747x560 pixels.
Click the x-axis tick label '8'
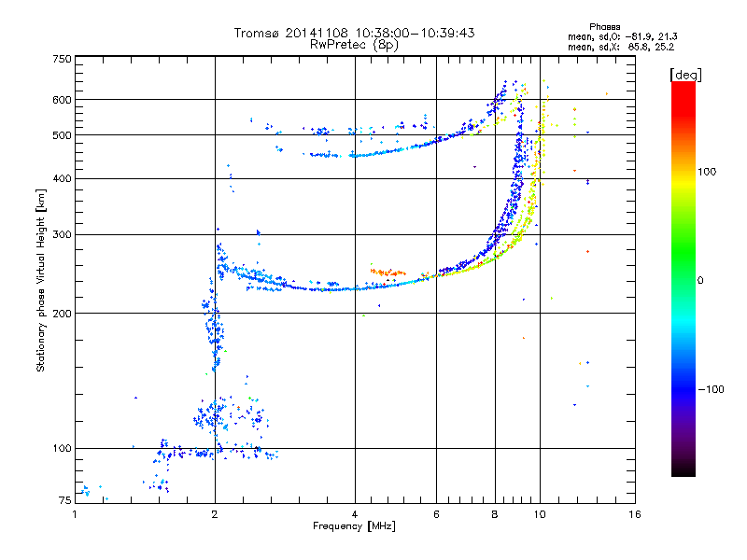tap(495, 514)
